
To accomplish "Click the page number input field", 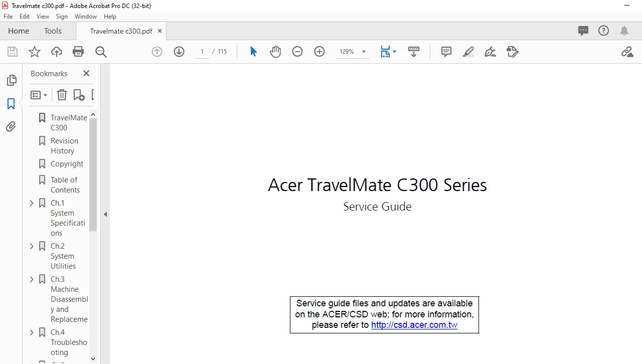I will [202, 52].
